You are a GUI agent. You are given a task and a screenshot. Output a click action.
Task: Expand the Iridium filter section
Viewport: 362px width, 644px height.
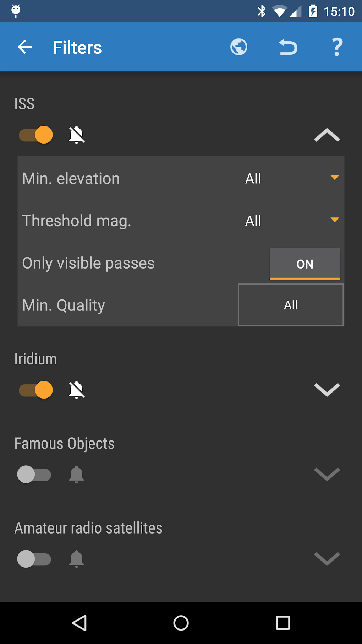[327, 390]
